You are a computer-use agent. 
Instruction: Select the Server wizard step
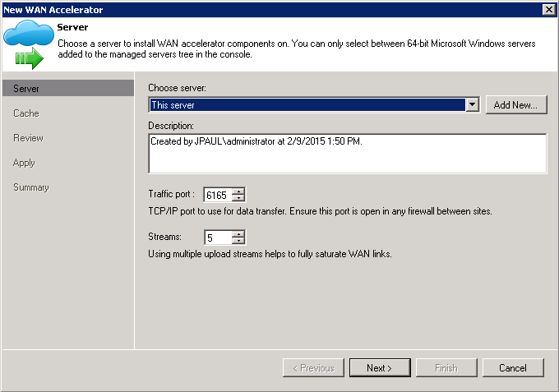tap(67, 88)
